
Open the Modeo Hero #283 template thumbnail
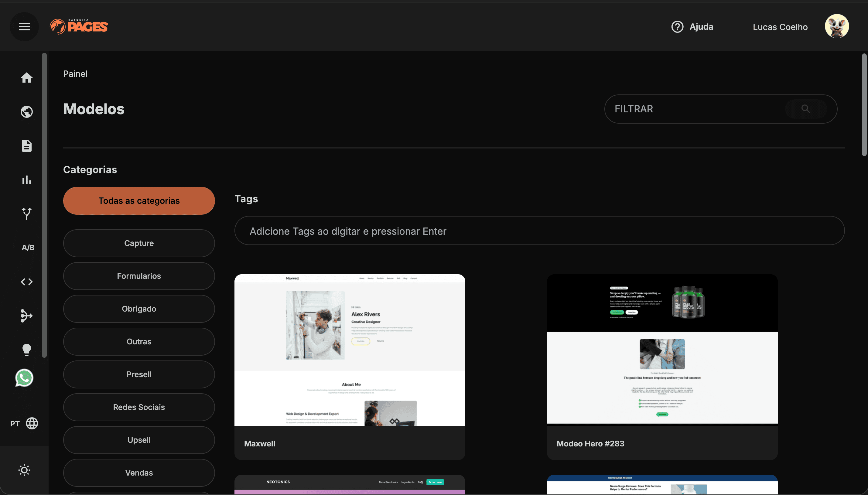click(x=662, y=350)
